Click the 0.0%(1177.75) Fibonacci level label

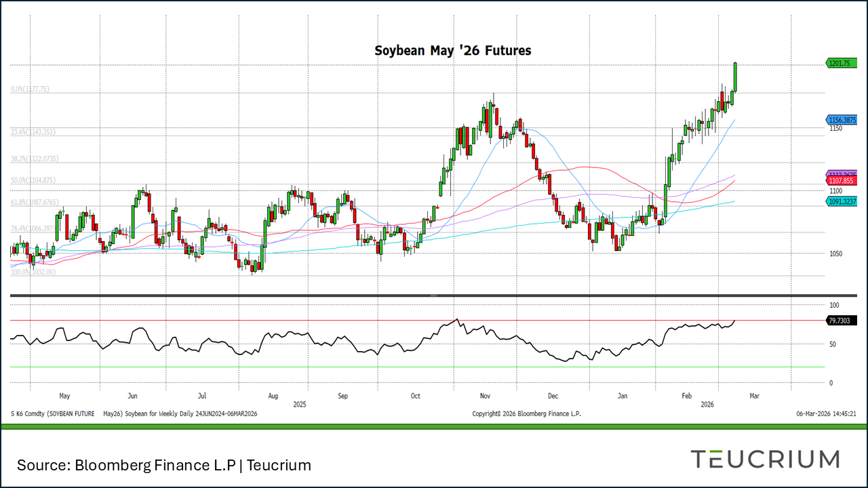31,89
